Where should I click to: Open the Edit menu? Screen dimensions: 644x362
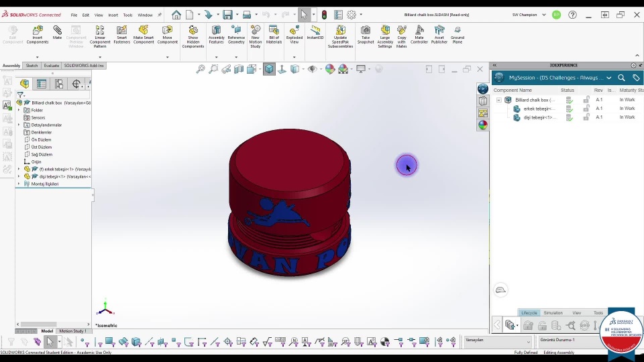[85, 15]
